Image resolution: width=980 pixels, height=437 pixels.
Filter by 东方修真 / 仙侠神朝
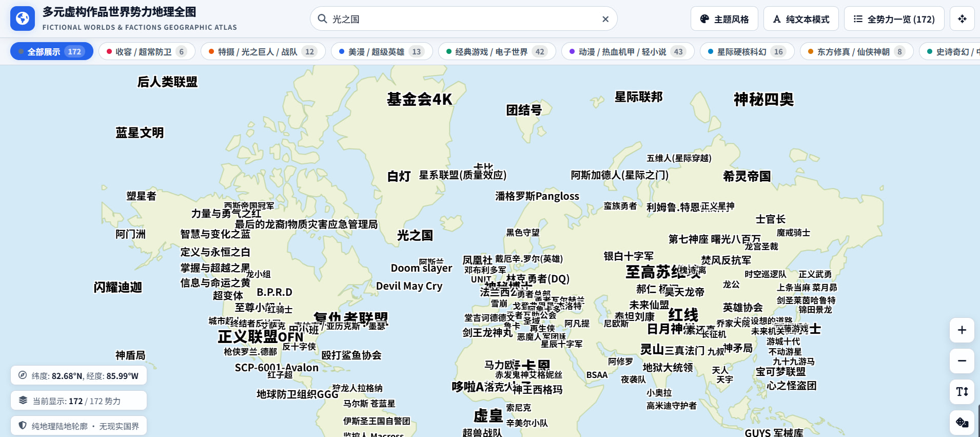pos(856,51)
